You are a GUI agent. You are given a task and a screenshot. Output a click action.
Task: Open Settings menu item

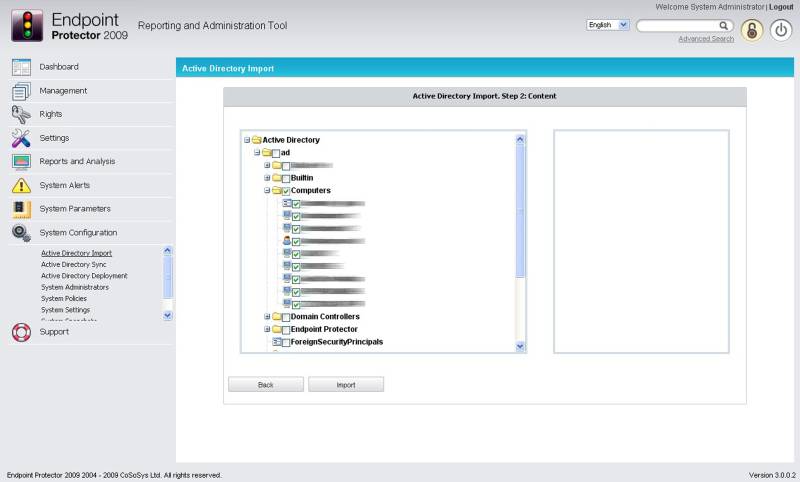click(54, 138)
